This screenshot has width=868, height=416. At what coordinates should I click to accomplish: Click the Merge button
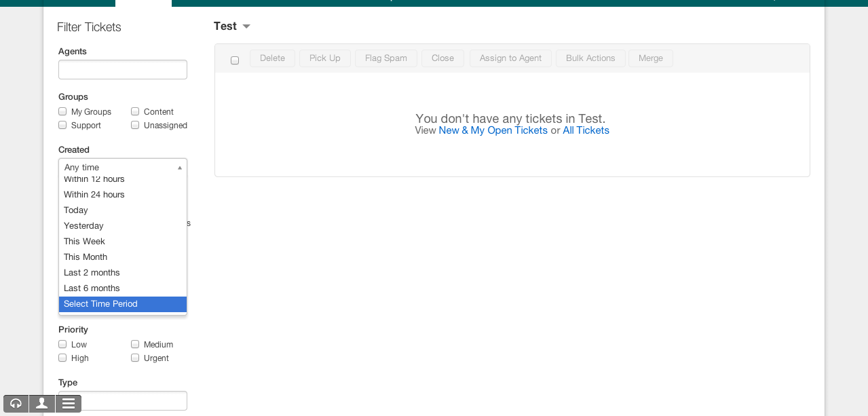pyautogui.click(x=650, y=58)
